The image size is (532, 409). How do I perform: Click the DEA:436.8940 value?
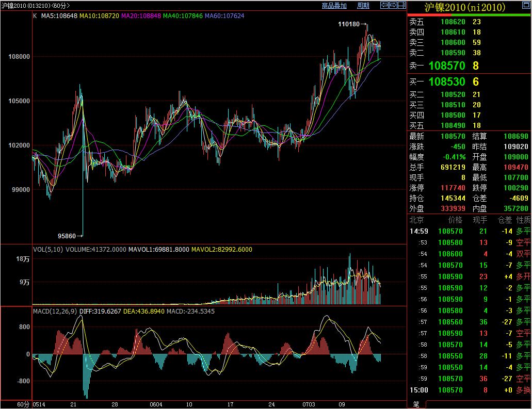(x=143, y=312)
